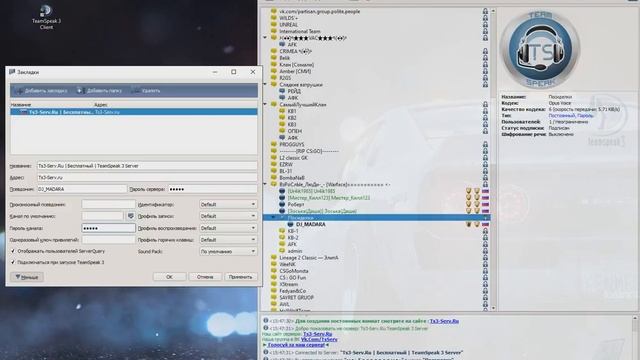Click the channel tree scrollbar down arrow
The width and height of the screenshot is (640, 360).
tap(493, 308)
